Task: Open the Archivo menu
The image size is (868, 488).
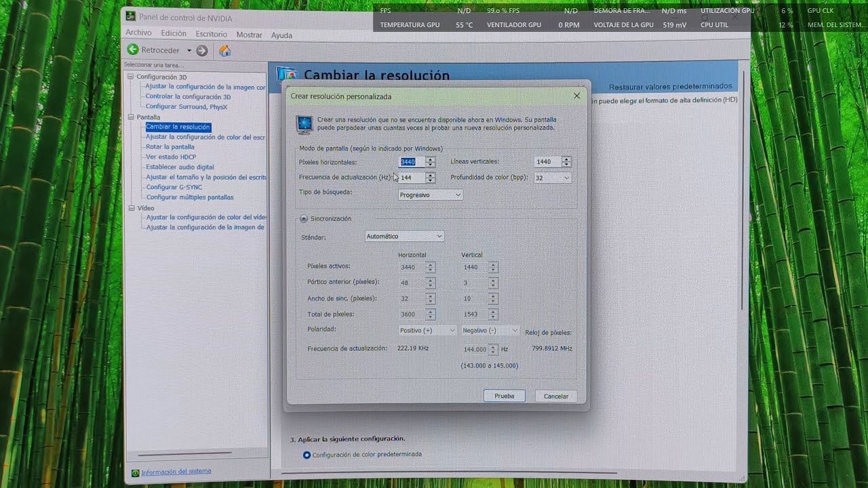Action: click(x=138, y=33)
